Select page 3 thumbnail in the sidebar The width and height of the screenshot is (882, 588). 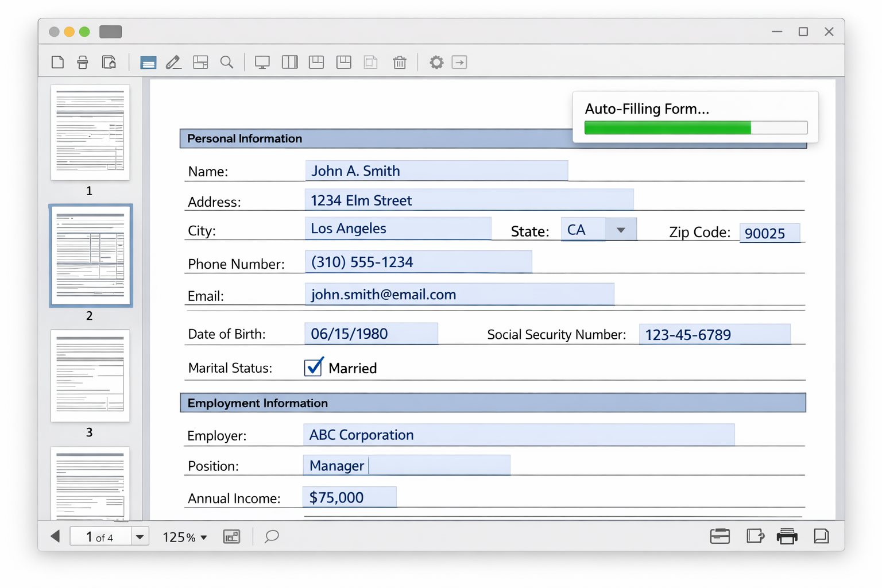point(90,376)
